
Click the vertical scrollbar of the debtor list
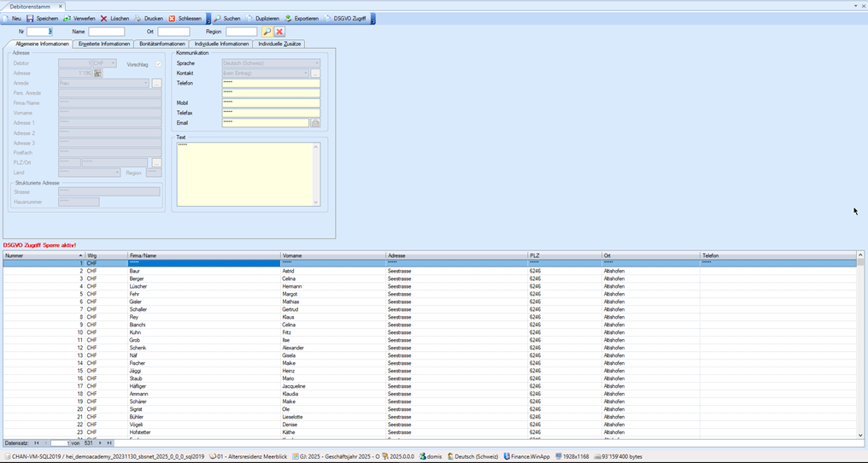[860, 342]
